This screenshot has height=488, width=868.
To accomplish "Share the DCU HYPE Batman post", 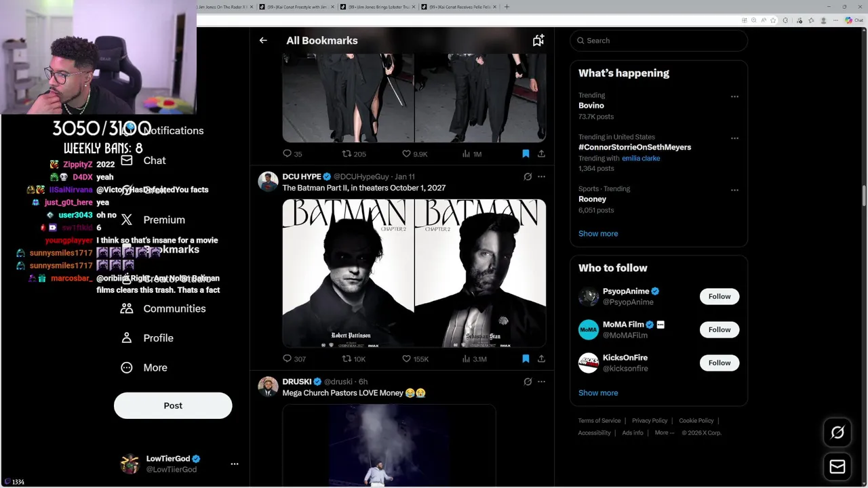I will click(x=541, y=359).
